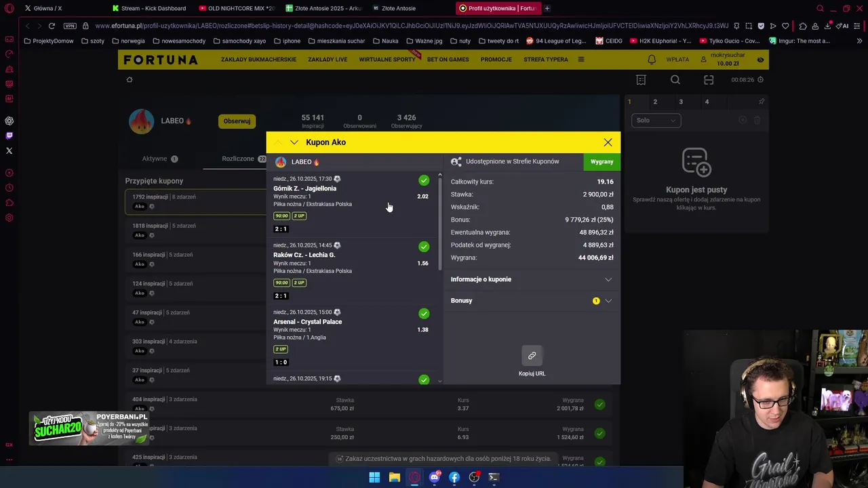Click the Fortuna logo
The height and width of the screenshot is (488, 868).
click(x=161, y=60)
